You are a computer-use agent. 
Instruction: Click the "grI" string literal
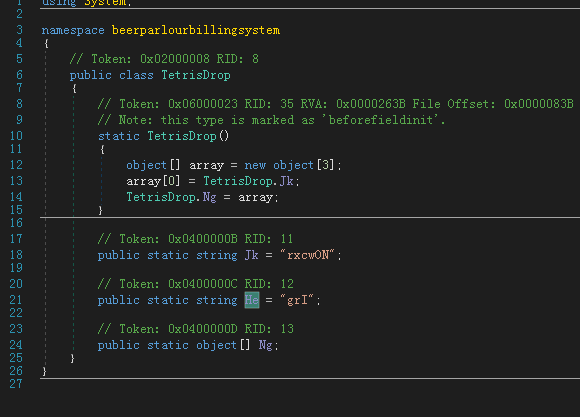pos(297,300)
